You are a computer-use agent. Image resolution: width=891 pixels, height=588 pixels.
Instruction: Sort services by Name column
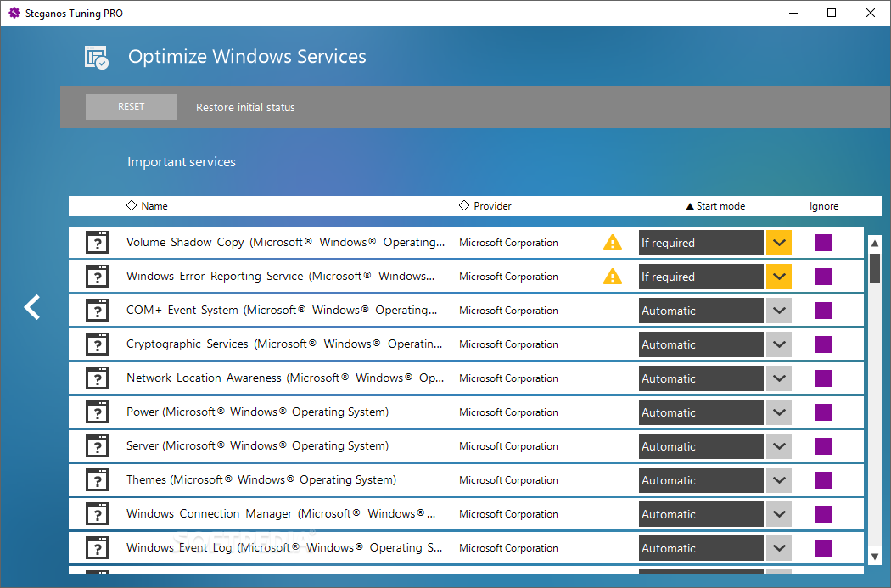point(147,205)
